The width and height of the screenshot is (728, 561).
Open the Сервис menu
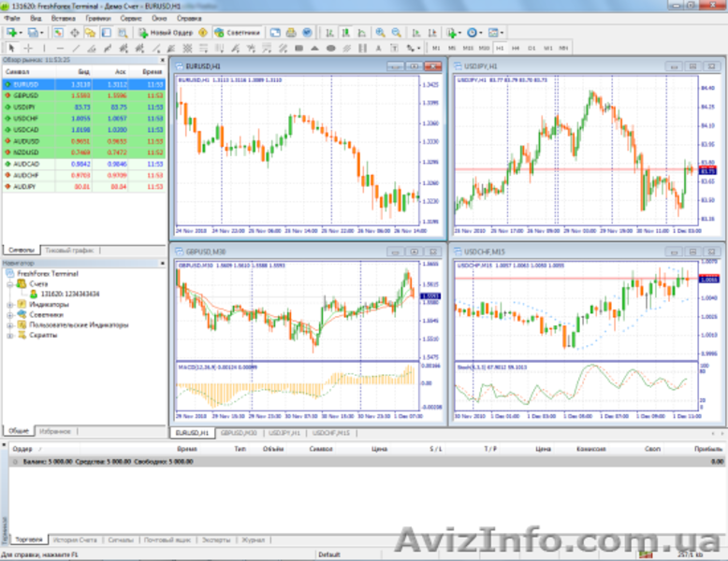coord(132,18)
